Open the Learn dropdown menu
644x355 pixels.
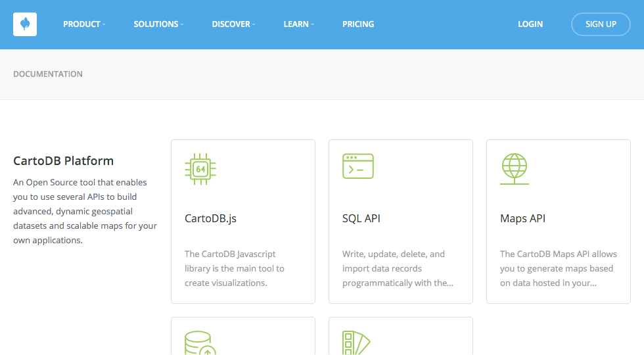pos(298,24)
